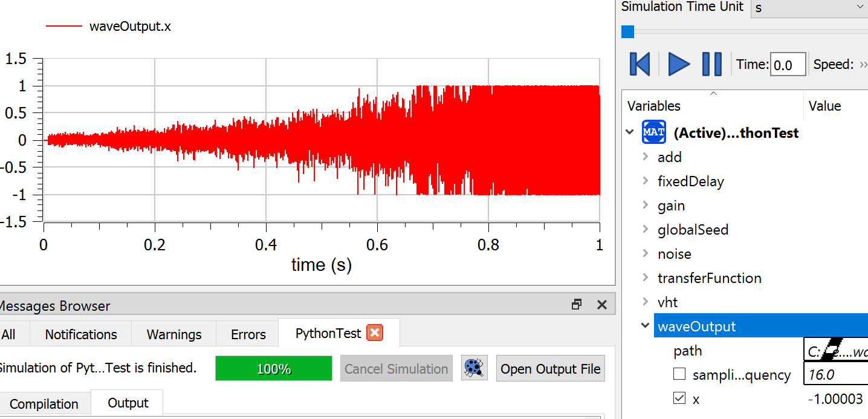Open the Simulation Time Unit dropdown
This screenshot has width=868, height=419.
coord(809,7)
